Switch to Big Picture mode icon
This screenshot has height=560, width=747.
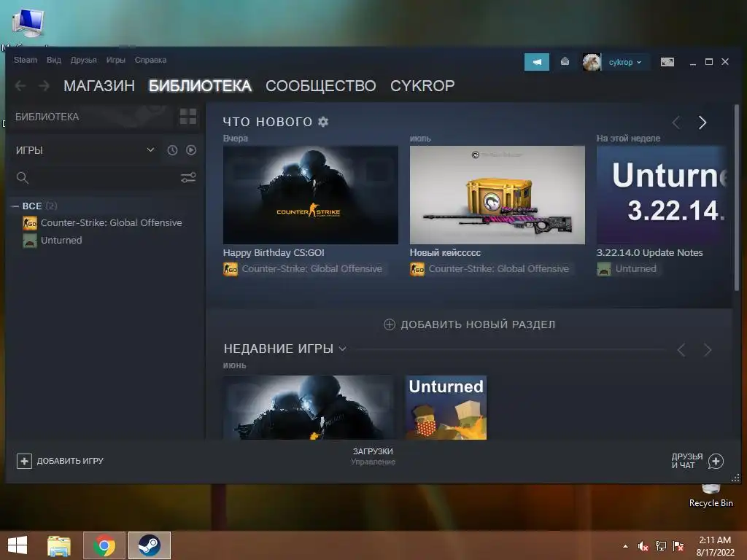667,62
